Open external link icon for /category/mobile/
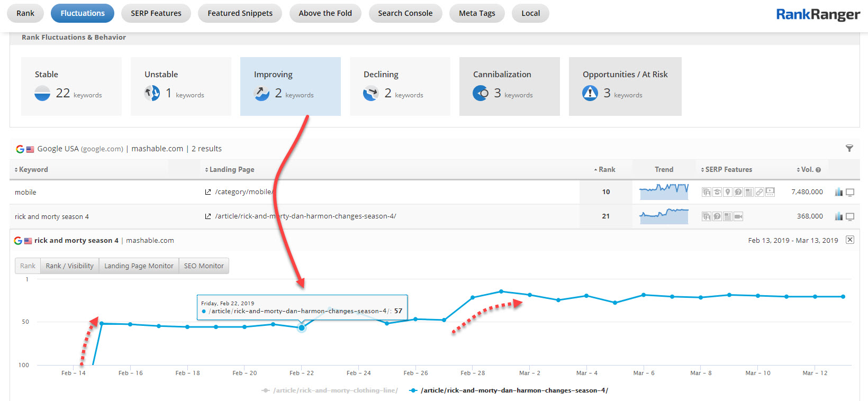This screenshot has width=868, height=401. tap(208, 192)
